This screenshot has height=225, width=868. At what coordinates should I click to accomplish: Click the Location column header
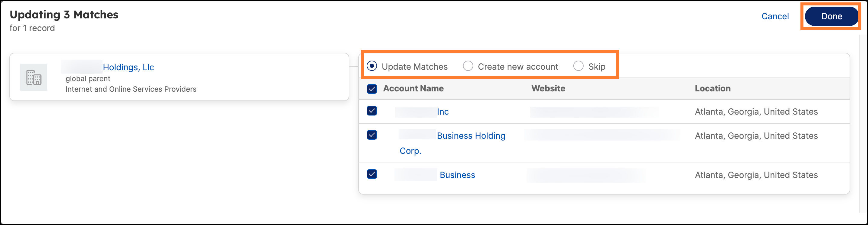click(x=713, y=88)
